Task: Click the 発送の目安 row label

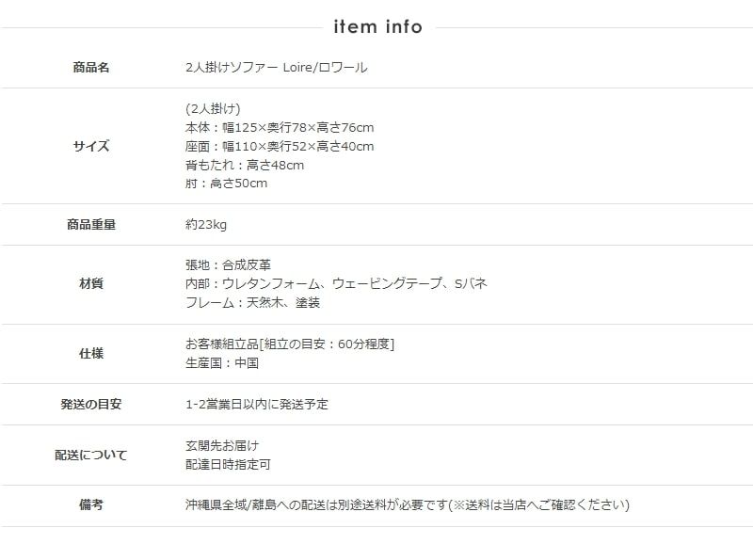Action: coord(91,405)
